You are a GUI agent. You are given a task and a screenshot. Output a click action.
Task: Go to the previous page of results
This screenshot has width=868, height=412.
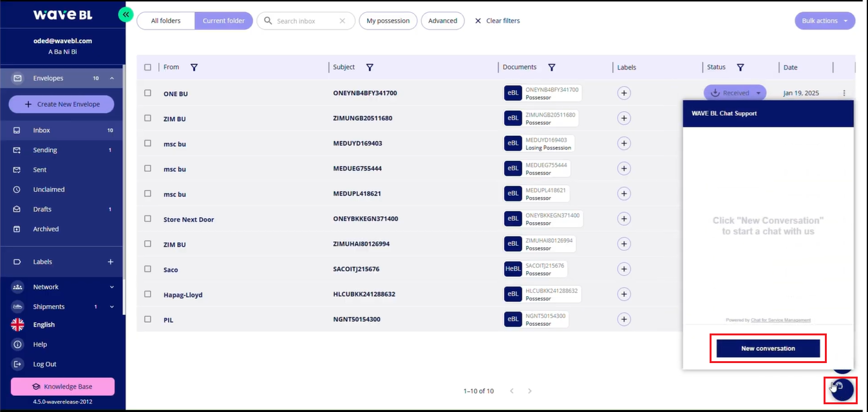tap(512, 391)
